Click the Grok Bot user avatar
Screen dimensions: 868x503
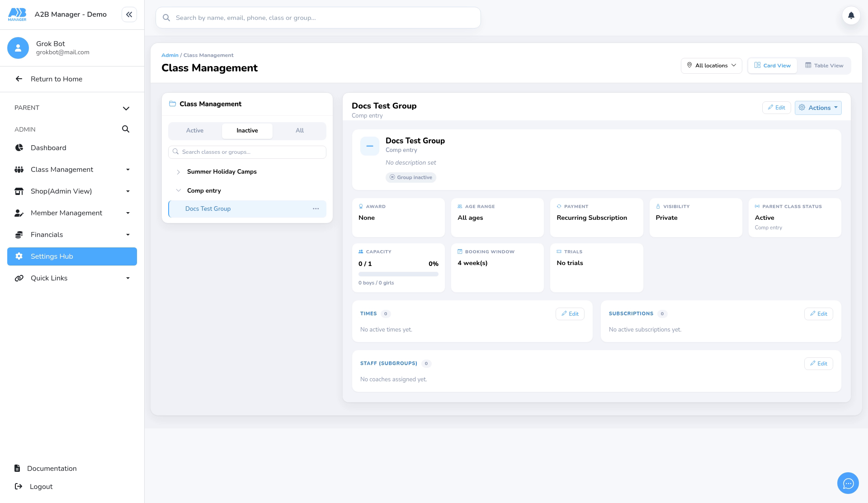pos(18,48)
